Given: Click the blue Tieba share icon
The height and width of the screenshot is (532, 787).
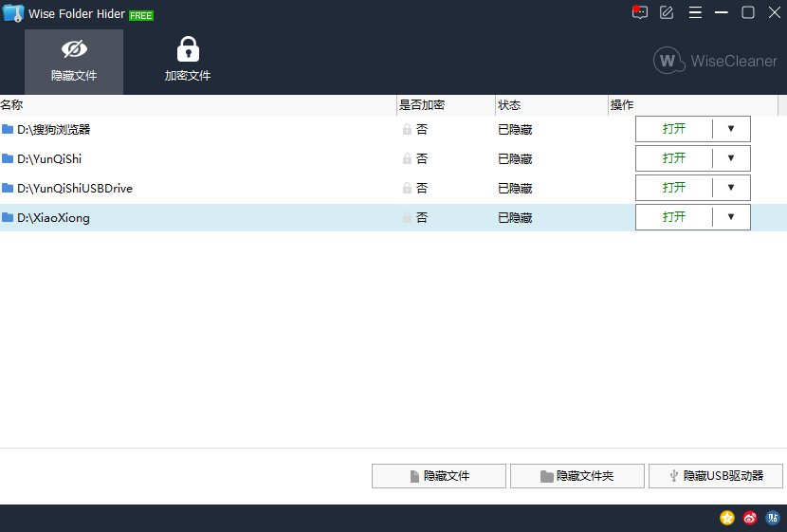Looking at the screenshot, I should [772, 518].
